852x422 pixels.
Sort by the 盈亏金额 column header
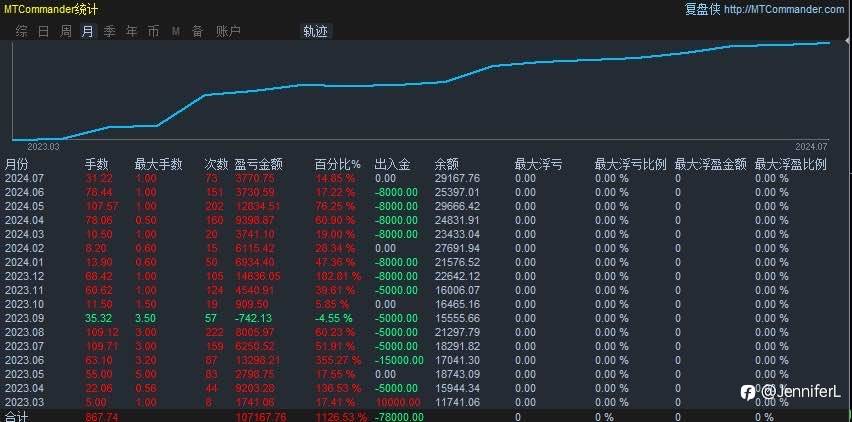pyautogui.click(x=259, y=164)
